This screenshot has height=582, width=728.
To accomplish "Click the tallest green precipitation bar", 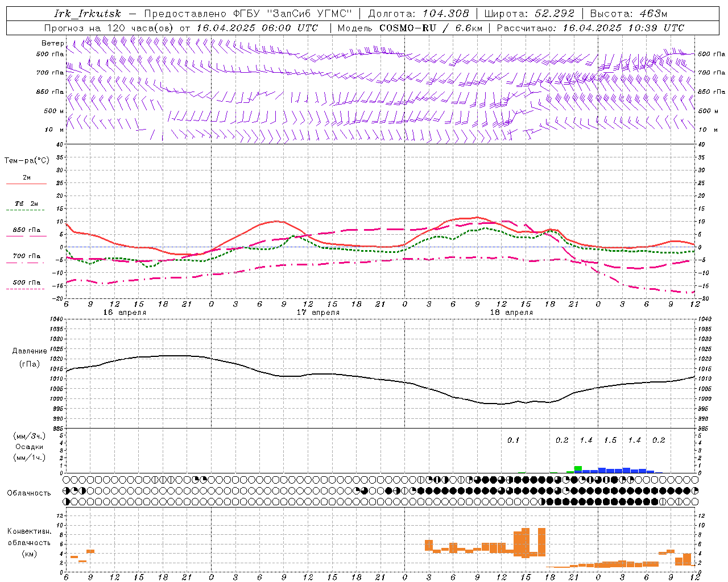I will [x=578, y=468].
